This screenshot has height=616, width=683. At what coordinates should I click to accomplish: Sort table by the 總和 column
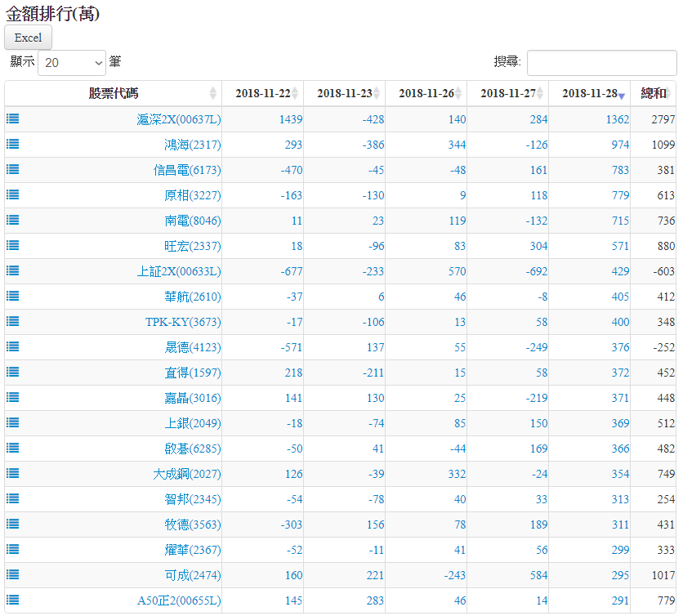pyautogui.click(x=653, y=93)
